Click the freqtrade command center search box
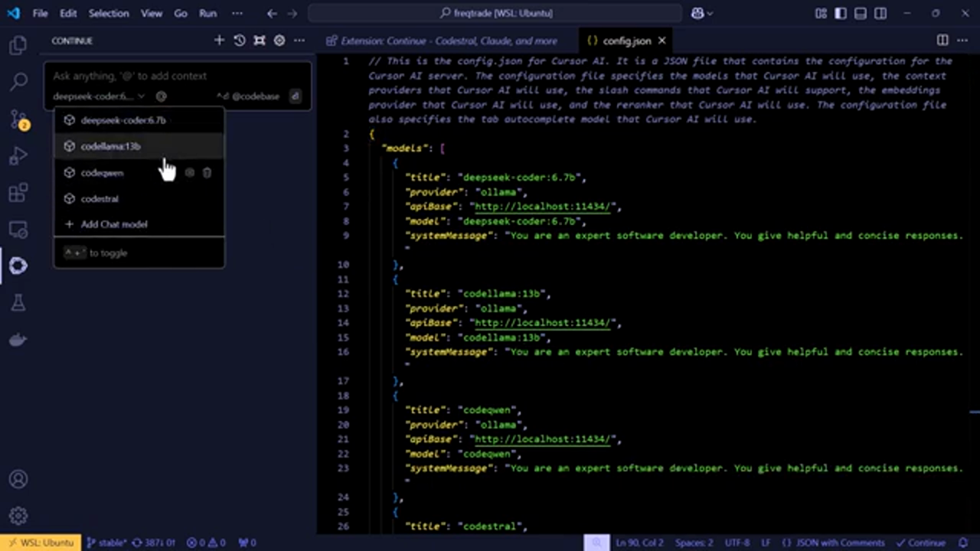Screen dimensions: 980x551 coord(495,13)
